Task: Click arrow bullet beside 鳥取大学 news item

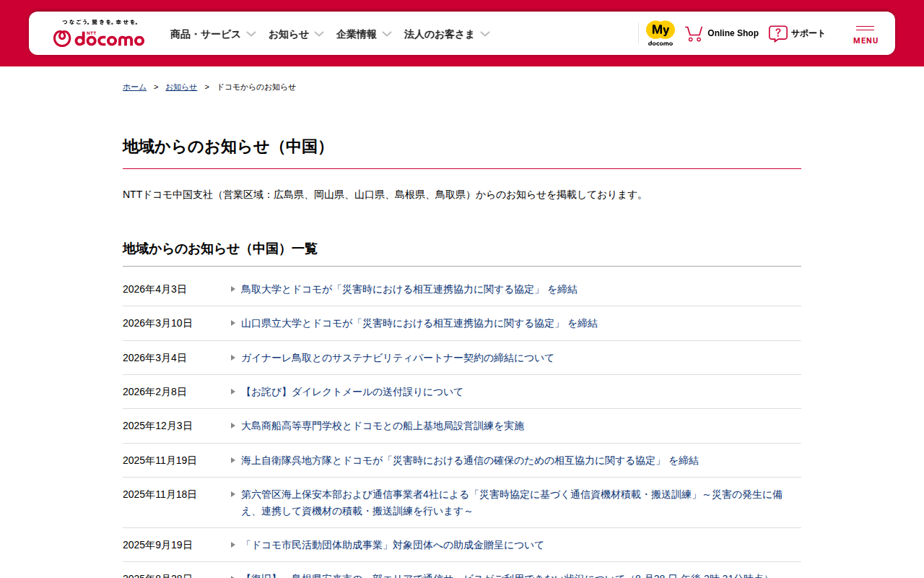Action: click(233, 289)
